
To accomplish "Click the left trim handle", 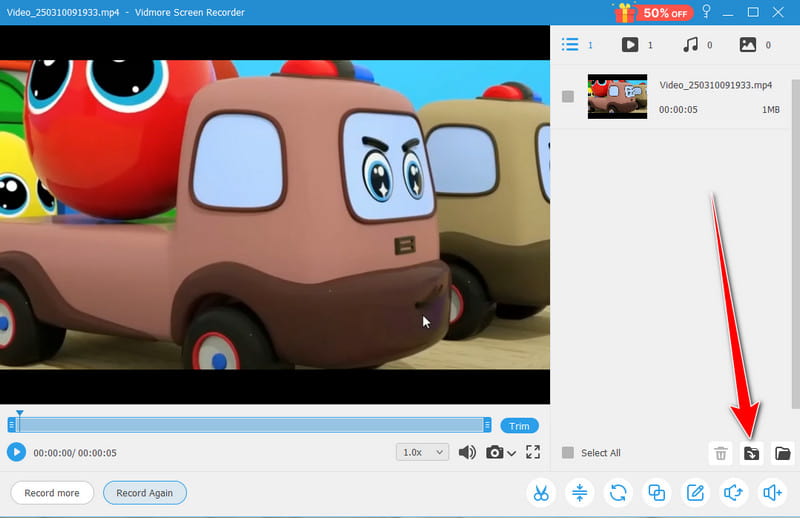I will [11, 425].
